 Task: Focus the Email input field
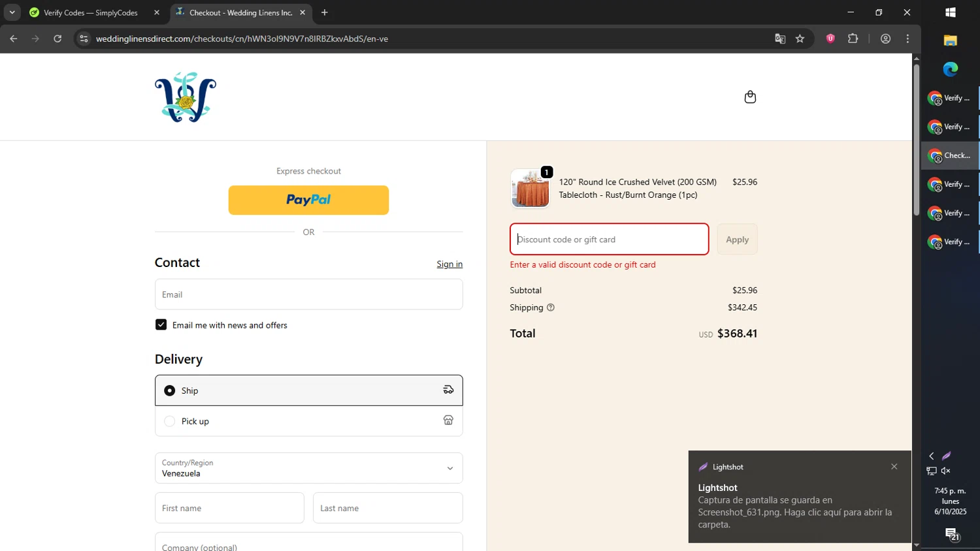[x=309, y=294]
